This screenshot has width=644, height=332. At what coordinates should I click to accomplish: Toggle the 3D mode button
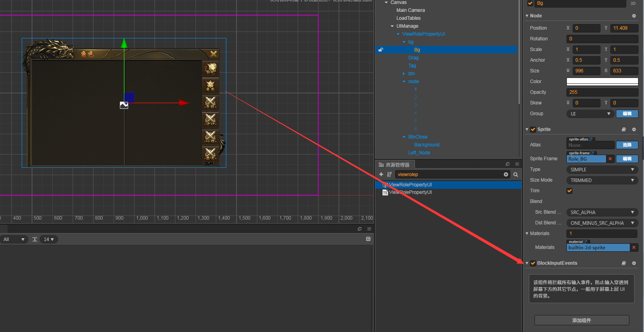[x=633, y=3]
